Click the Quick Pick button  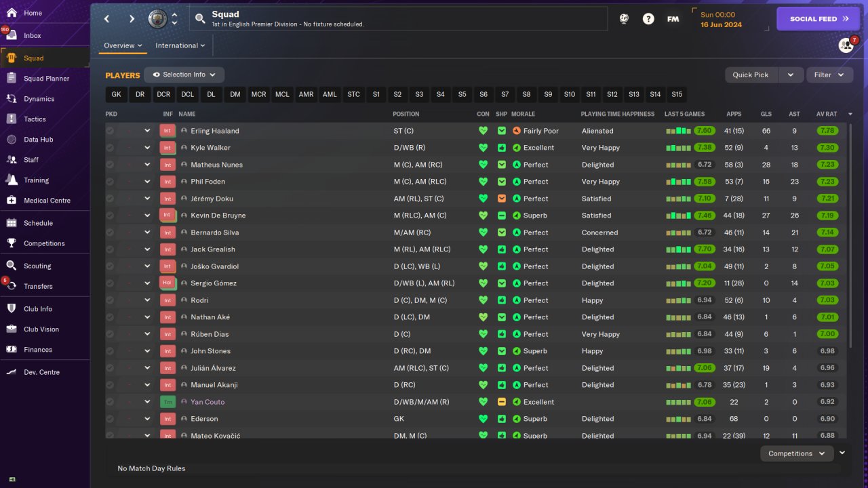(x=751, y=75)
